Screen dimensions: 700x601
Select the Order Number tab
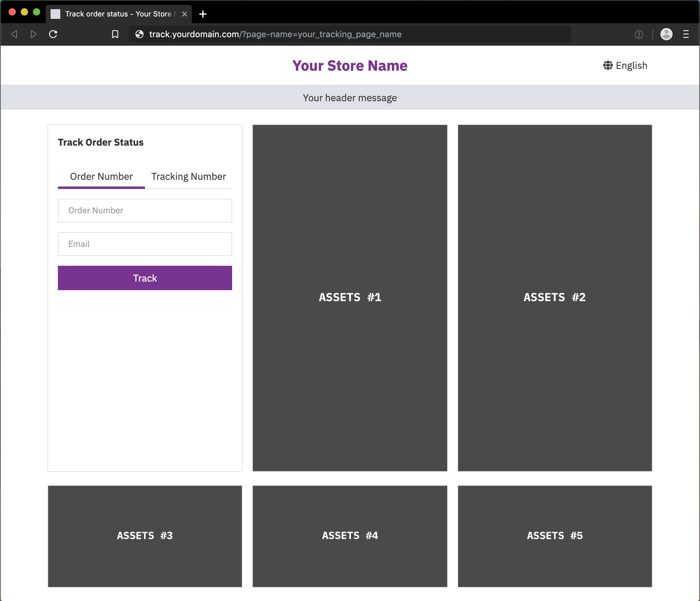[101, 176]
